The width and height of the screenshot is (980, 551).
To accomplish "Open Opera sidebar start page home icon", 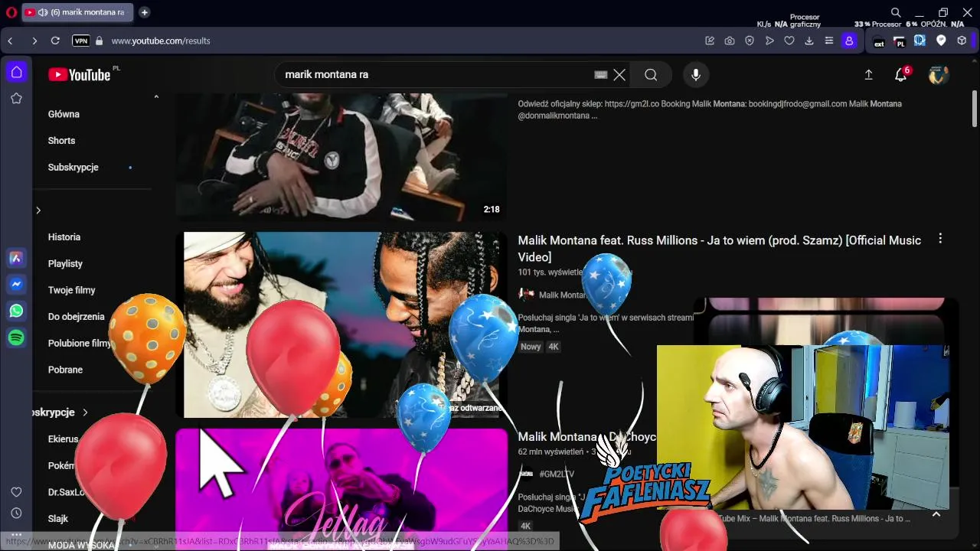I will [16, 72].
